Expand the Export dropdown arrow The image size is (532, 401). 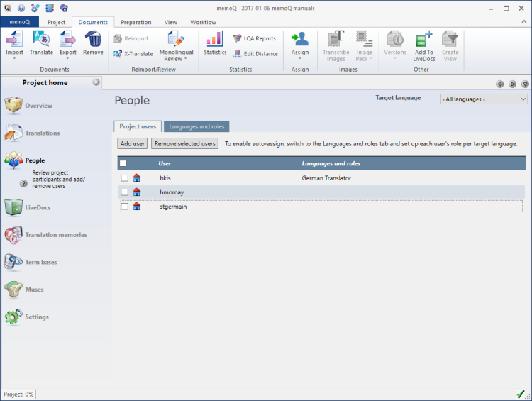point(68,59)
